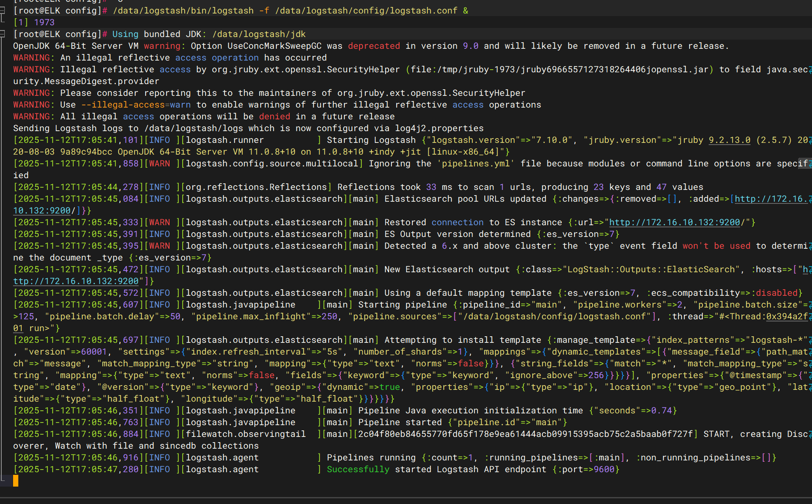Click the wrap arrow after "(2.5.7) 20"
The image size is (812, 504).
[810, 140]
